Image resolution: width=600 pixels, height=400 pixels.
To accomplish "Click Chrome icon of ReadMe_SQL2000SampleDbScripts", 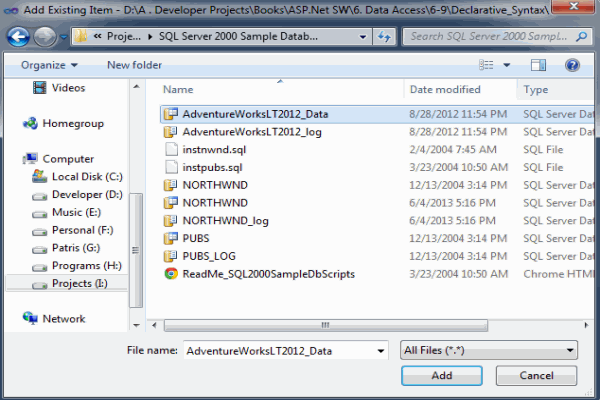I will coord(171,274).
